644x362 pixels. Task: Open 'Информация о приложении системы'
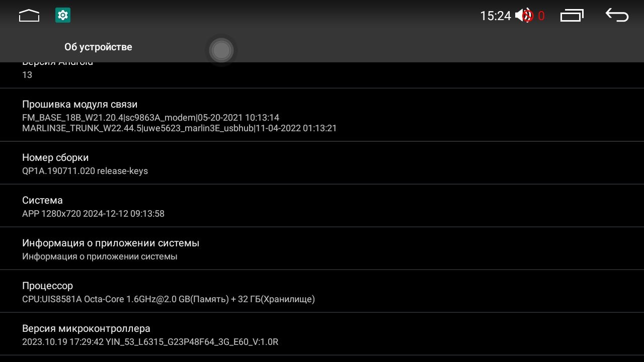point(322,248)
